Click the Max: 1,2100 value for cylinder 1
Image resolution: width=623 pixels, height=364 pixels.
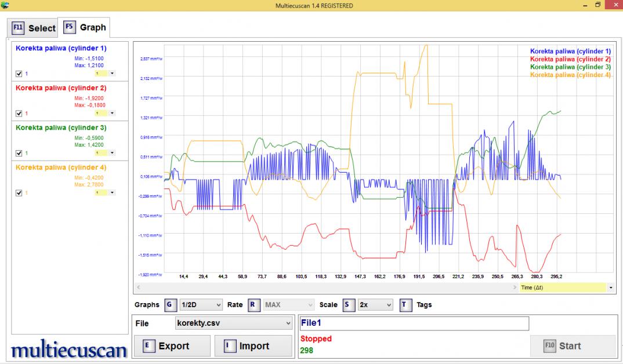click(x=89, y=65)
